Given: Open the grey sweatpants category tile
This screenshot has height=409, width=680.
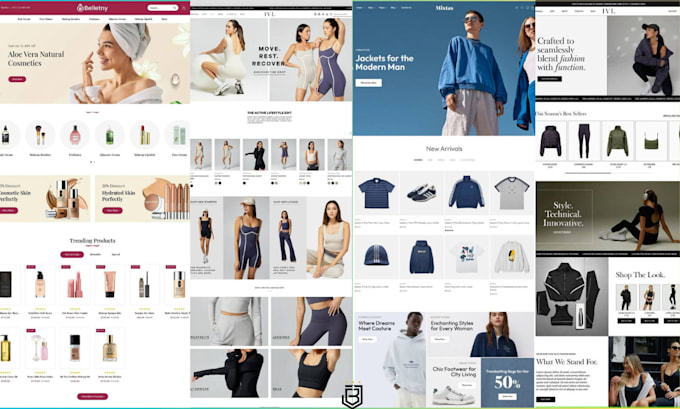Looking at the screenshot, I should [x=229, y=321].
